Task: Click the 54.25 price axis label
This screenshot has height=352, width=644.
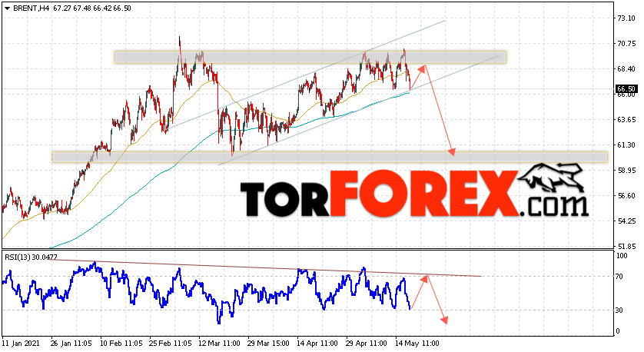Action: 626,221
